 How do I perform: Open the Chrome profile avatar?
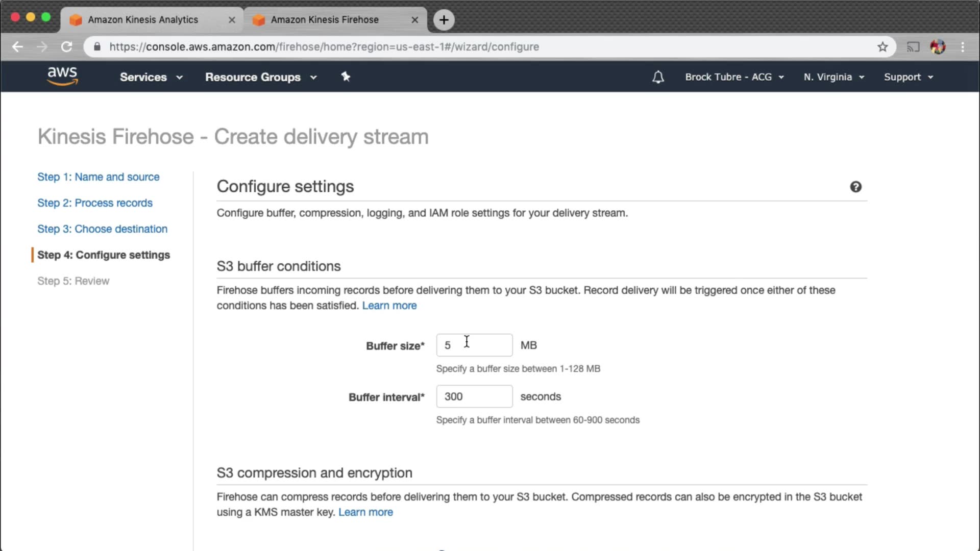point(938,47)
